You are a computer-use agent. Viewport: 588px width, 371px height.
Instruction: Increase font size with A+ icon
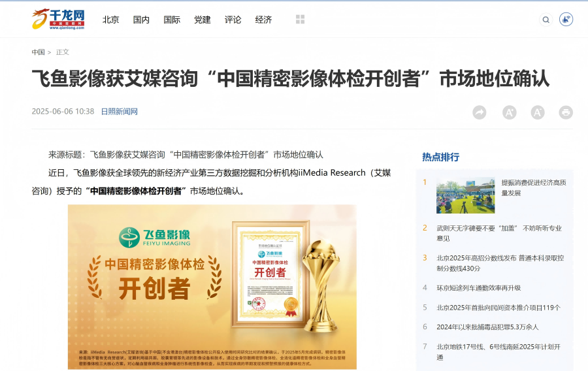tap(509, 112)
